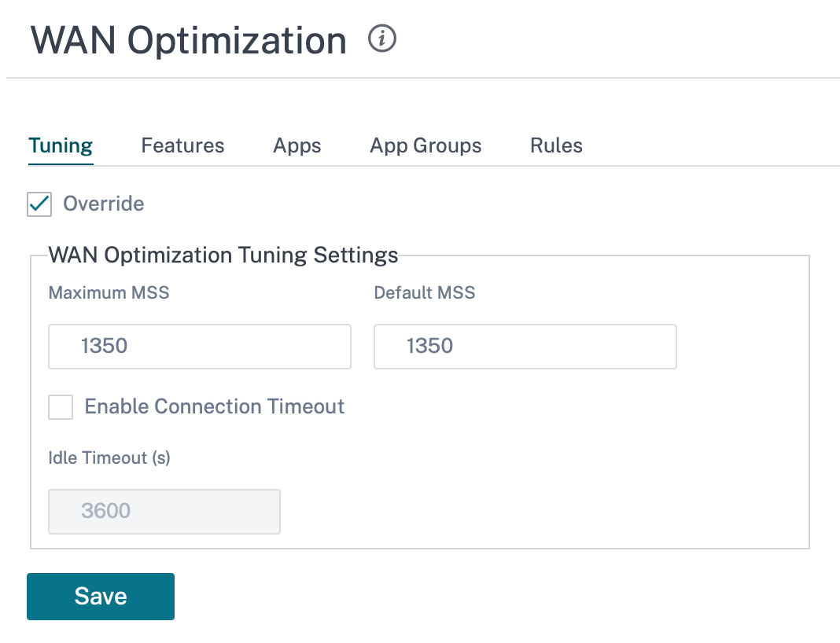Select the App Groups tab
Screen dimensions: 840x643
[426, 145]
